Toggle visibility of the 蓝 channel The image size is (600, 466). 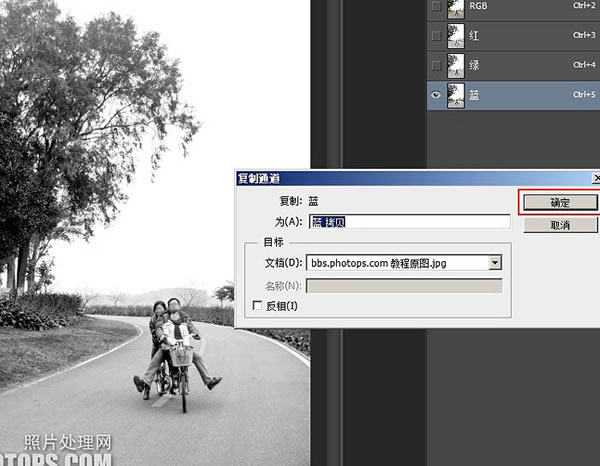(x=436, y=95)
